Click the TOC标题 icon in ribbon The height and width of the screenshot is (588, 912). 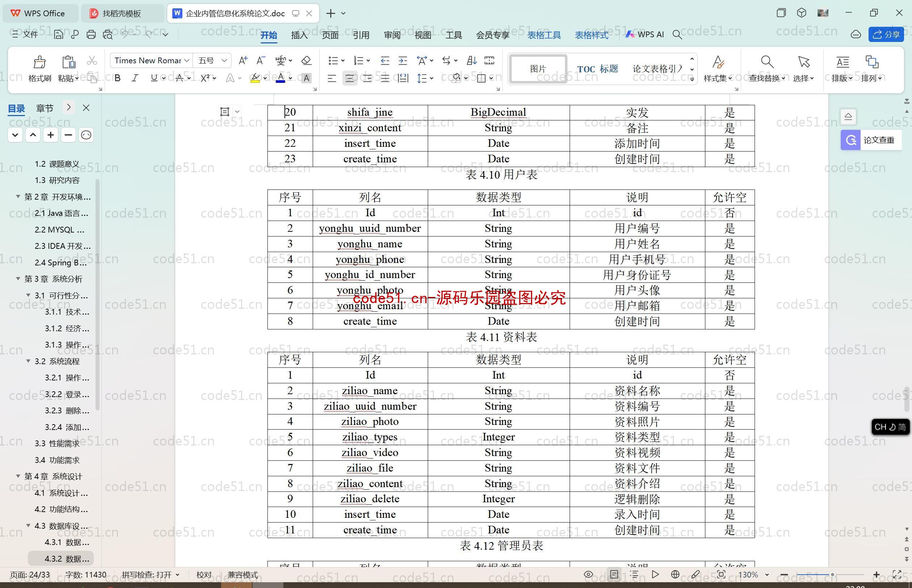(598, 68)
